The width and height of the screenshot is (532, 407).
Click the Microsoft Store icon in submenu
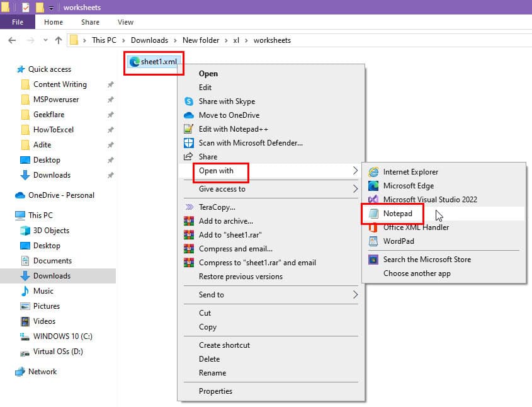click(x=373, y=260)
